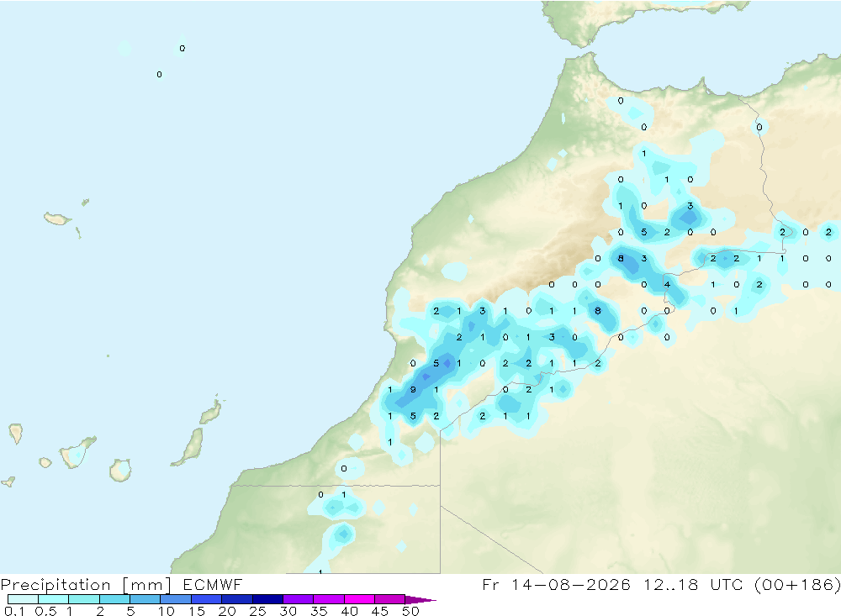Click the Fr weekday abbreviation
Image resolution: width=841 pixels, height=616 pixels.
(490, 584)
